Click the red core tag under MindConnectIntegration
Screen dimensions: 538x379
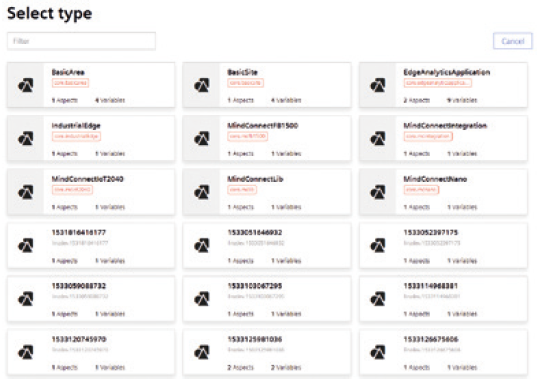pos(428,137)
